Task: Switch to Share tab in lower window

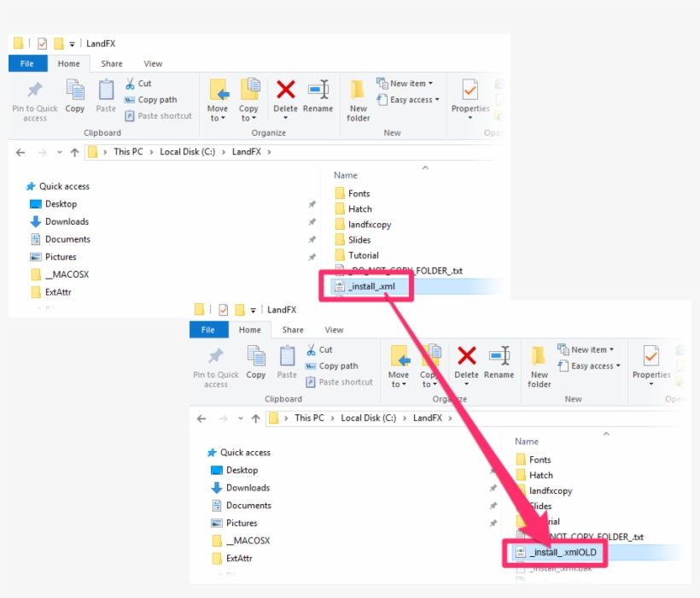Action: point(293,330)
